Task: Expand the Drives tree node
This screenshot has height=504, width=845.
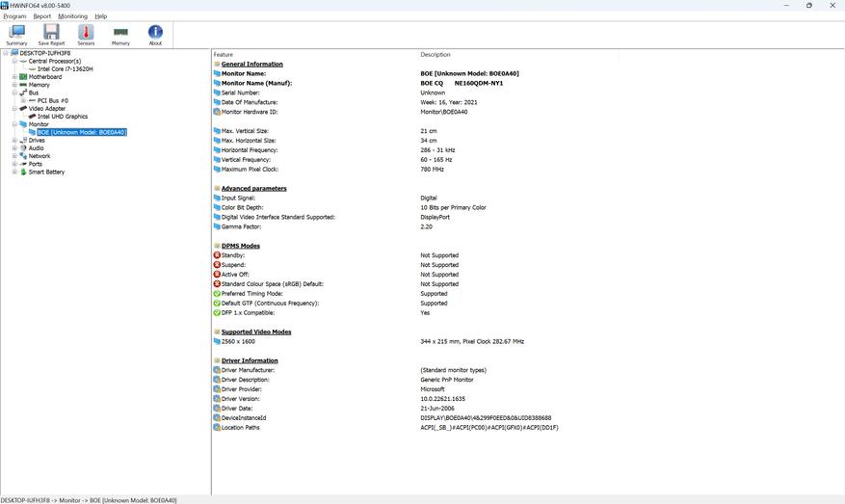Action: 14,140
